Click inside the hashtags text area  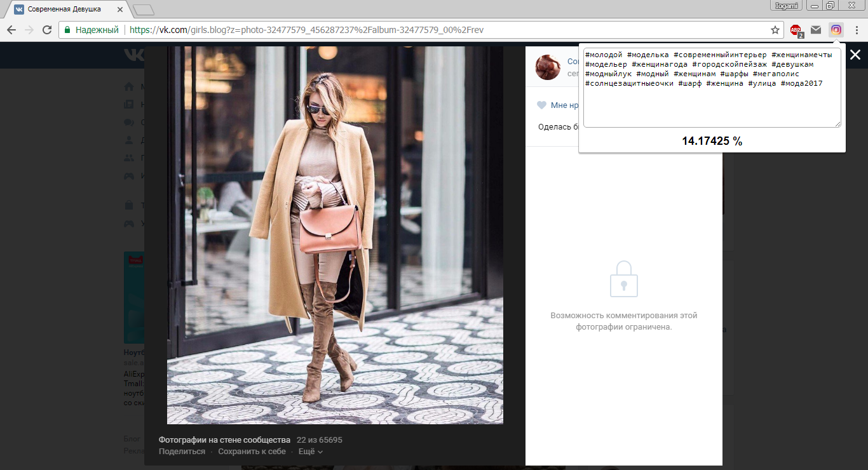712,102
